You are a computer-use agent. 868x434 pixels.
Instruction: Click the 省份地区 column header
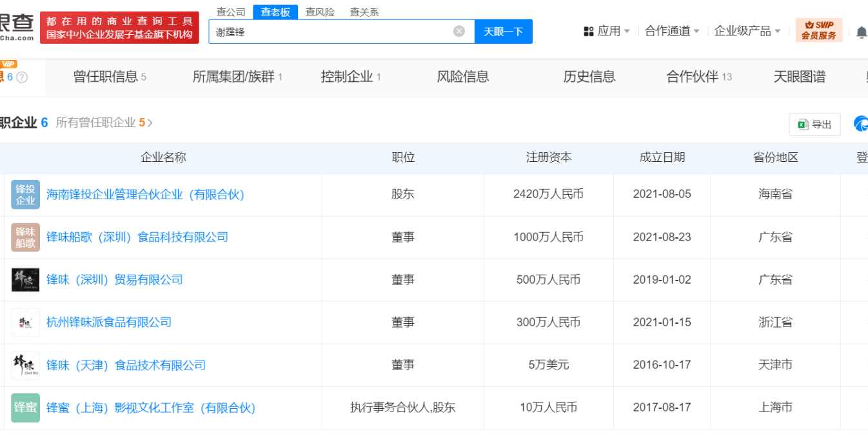coord(775,157)
